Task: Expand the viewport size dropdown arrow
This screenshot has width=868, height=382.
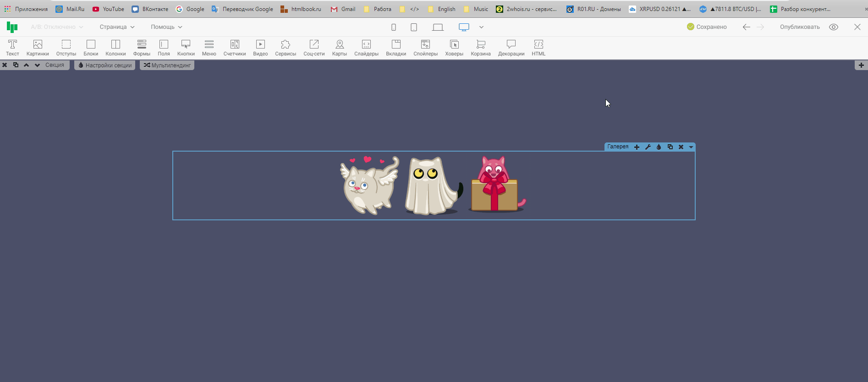Action: click(x=481, y=27)
